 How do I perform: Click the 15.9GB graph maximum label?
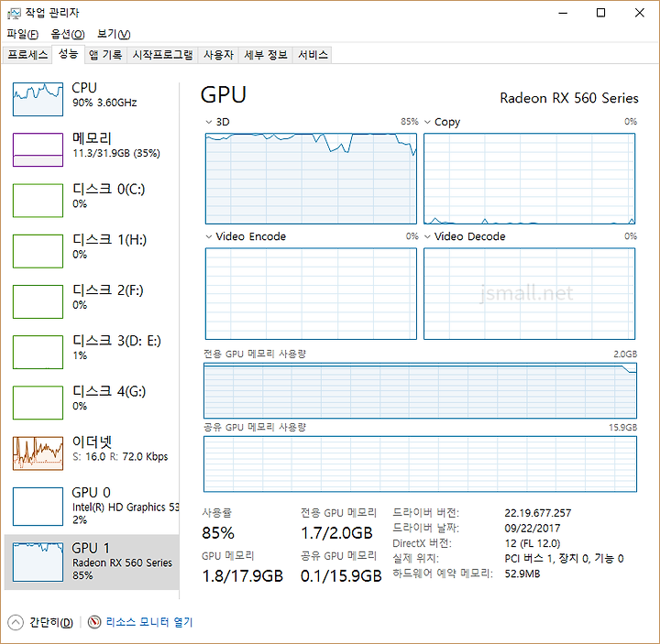[622, 428]
